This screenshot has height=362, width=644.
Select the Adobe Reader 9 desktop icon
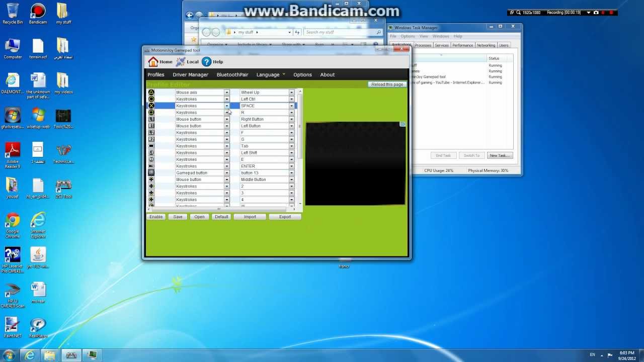pos(13,155)
